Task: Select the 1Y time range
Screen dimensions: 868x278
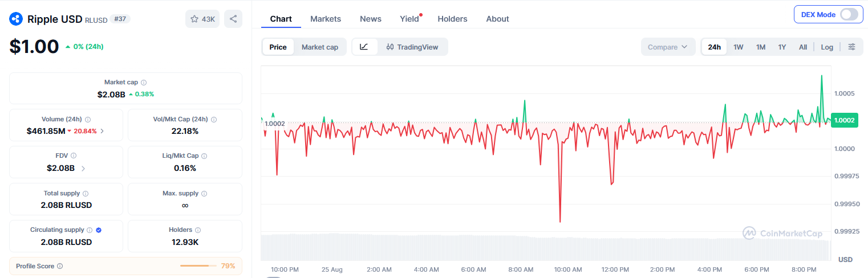Action: [782, 47]
